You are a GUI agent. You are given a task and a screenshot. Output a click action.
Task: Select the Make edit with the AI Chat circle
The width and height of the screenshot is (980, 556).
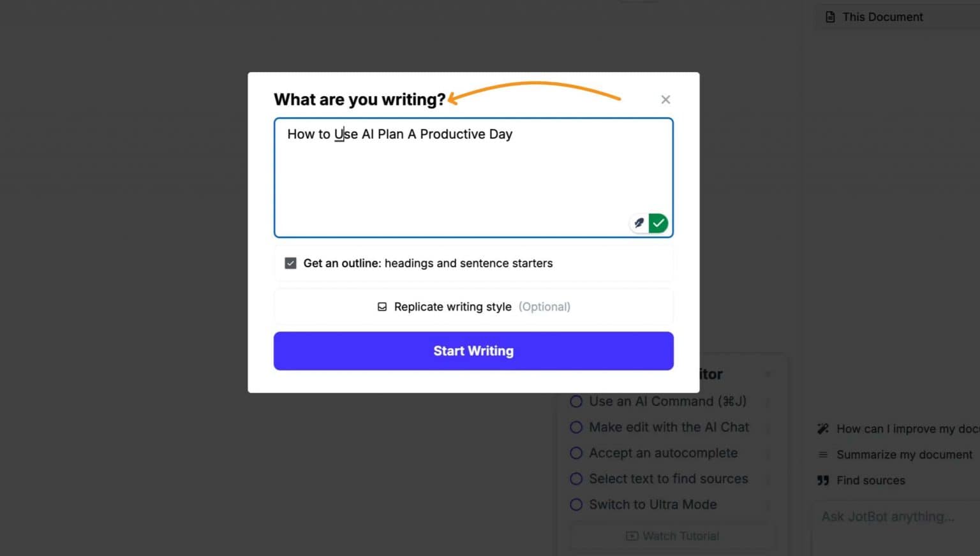576,427
